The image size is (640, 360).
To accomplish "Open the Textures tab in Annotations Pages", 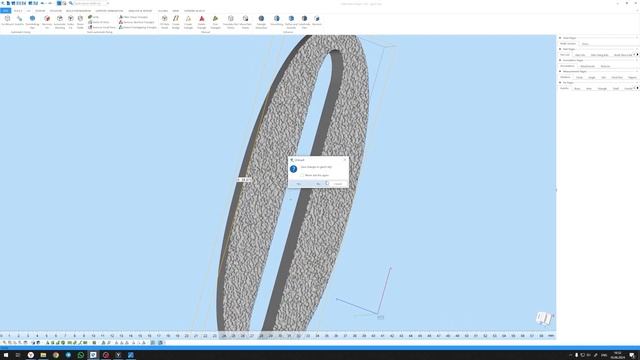I will click(605, 66).
